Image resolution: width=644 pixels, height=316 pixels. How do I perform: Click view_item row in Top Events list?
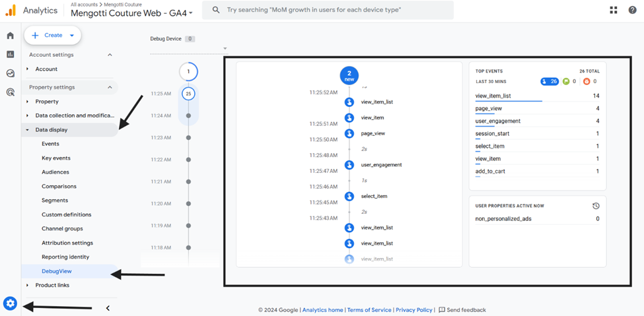(x=537, y=159)
